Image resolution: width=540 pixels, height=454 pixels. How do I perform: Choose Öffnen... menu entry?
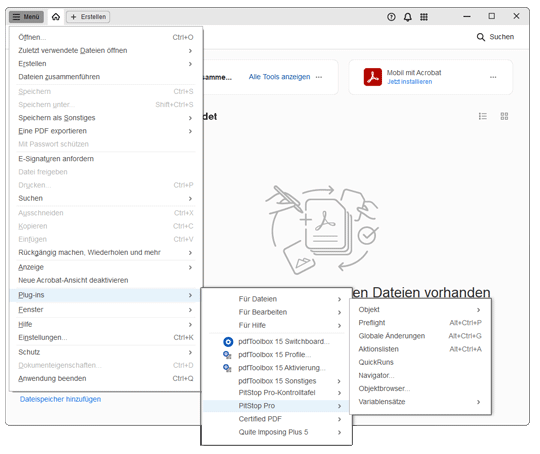point(105,37)
